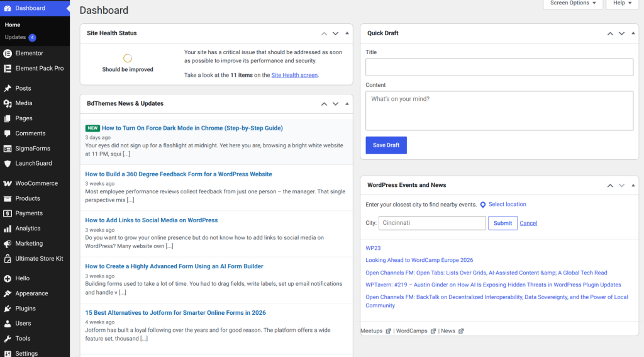The height and width of the screenshot is (357, 644).
Task: Click the Quick Draft Title field
Action: click(499, 67)
